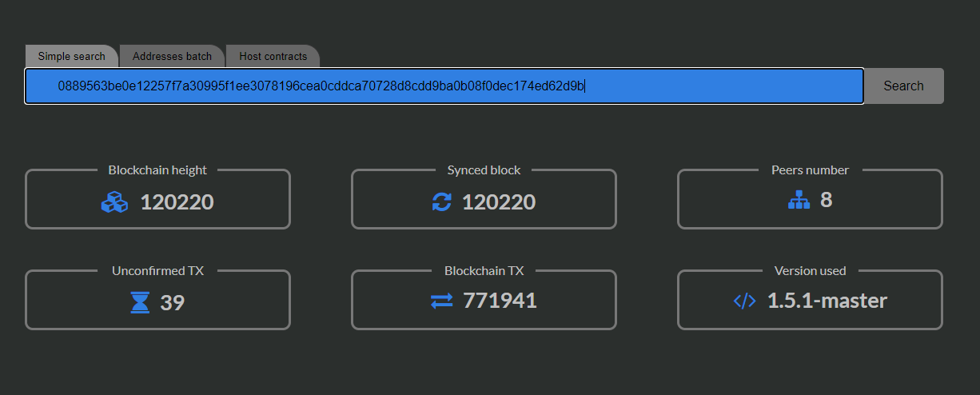The width and height of the screenshot is (980, 395).
Task: Click the peers number network icon
Action: point(799,201)
